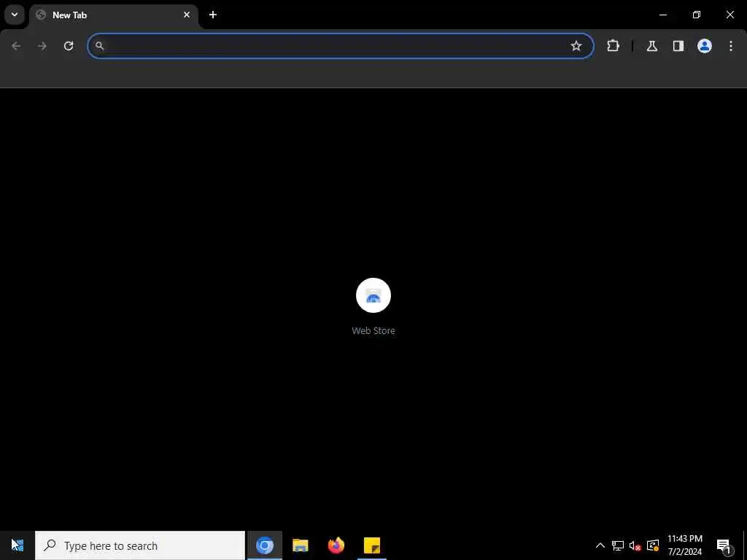Open the clock showing 11:43 PM
This screenshot has width=747, height=560.
click(x=684, y=545)
